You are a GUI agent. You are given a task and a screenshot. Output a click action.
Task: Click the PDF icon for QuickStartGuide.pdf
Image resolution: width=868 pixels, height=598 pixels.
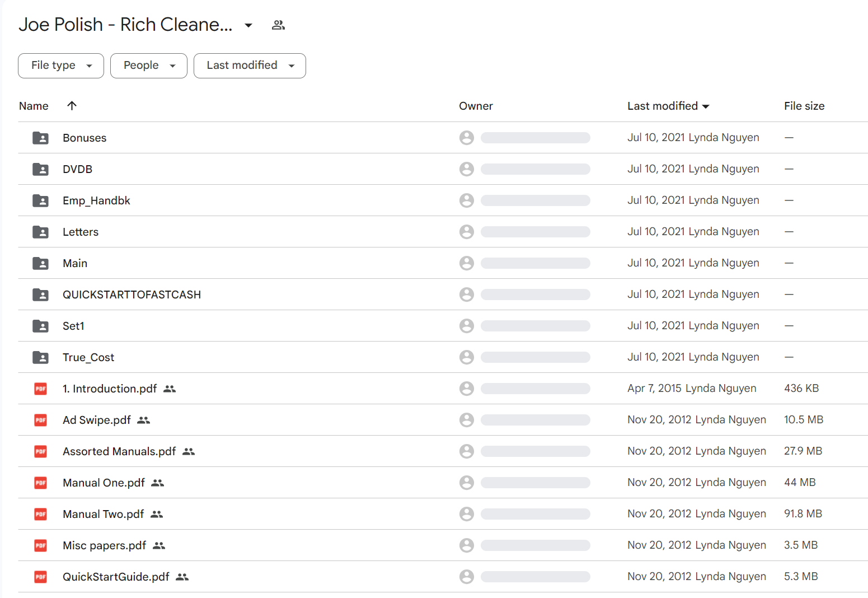40,577
